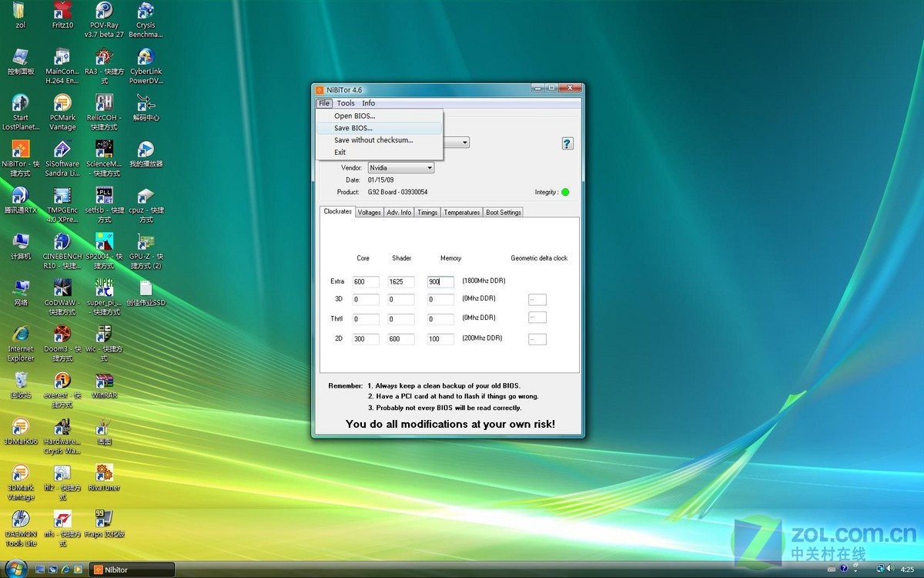Click the taskbar clock showing 4:25
Image resolution: width=924 pixels, height=578 pixels.
tap(907, 570)
